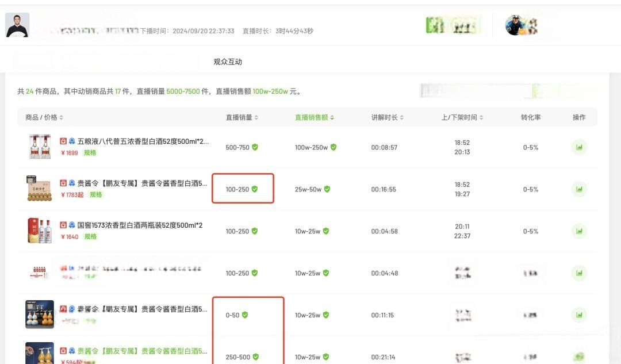Open trend chart for 五粮液八代普五 product
The width and height of the screenshot is (621, 364).
[579, 147]
